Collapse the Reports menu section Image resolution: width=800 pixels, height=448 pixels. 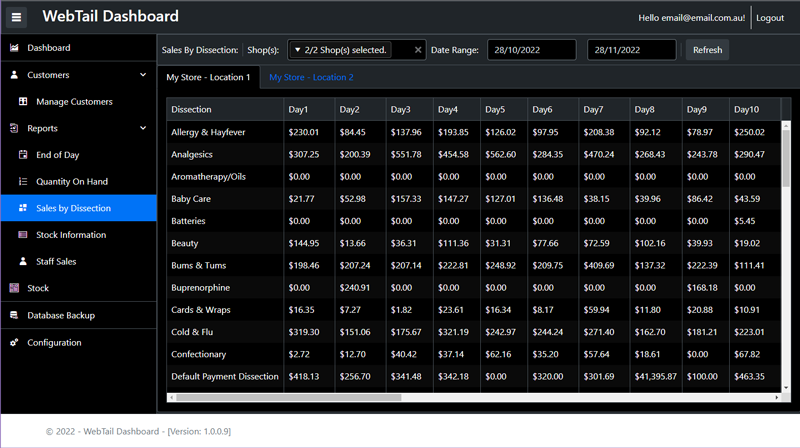click(143, 128)
